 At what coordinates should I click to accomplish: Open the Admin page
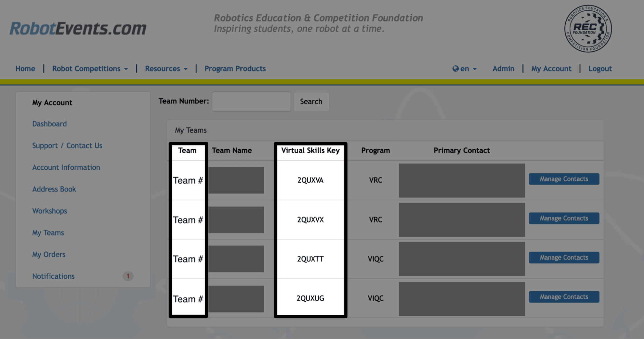(x=503, y=68)
